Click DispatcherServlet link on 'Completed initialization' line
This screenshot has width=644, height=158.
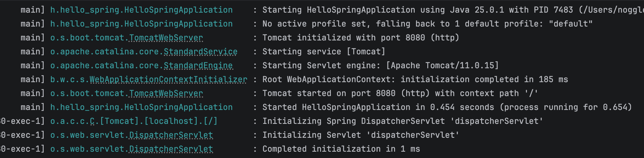point(171,149)
